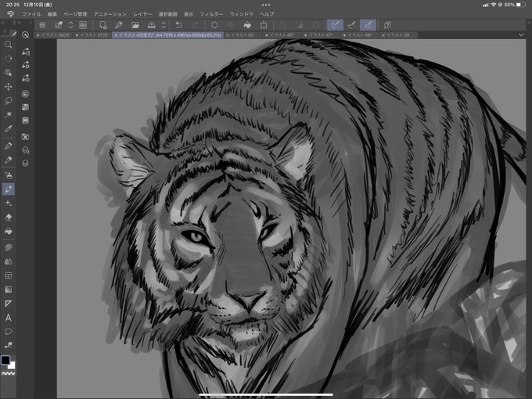Collapse left palette with double chevron arrows

[2, 23]
